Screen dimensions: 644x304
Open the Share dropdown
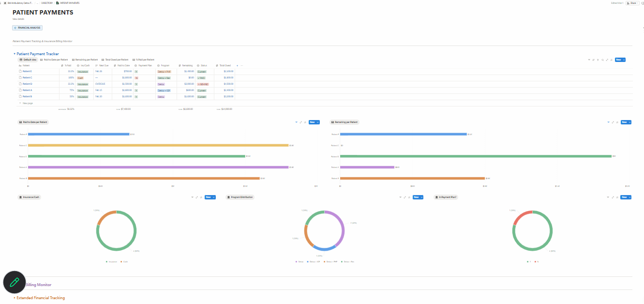[632, 3]
